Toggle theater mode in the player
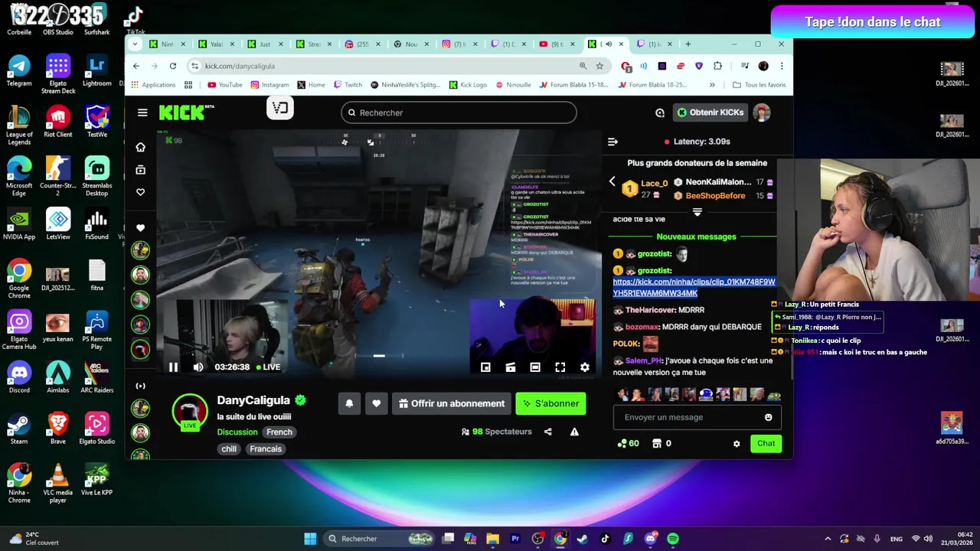This screenshot has width=980, height=551. (535, 368)
